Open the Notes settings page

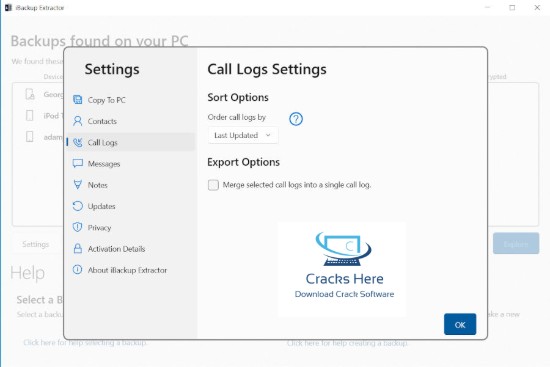pyautogui.click(x=130, y=185)
